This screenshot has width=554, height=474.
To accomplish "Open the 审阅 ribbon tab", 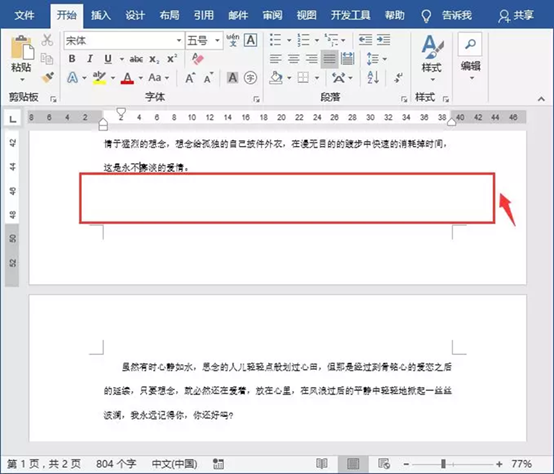I will [x=272, y=15].
